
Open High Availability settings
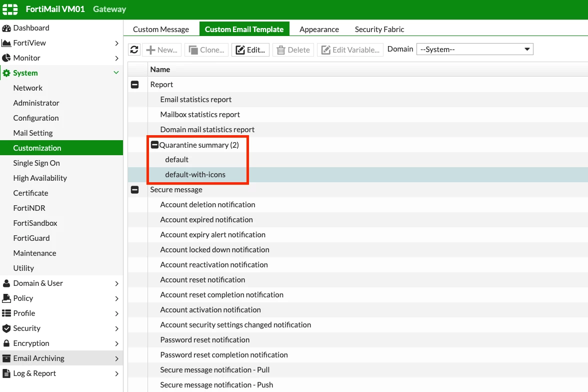click(x=61, y=178)
